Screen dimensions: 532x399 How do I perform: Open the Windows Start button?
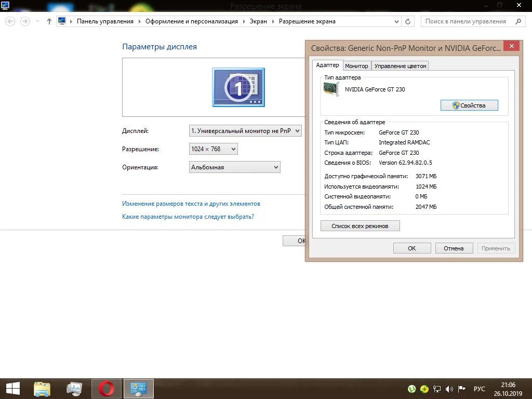coord(13,389)
